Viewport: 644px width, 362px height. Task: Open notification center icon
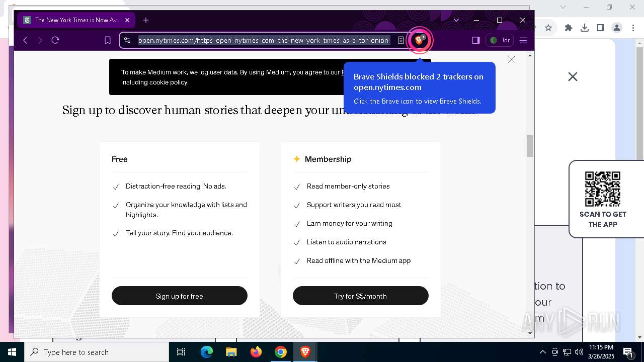(x=628, y=352)
